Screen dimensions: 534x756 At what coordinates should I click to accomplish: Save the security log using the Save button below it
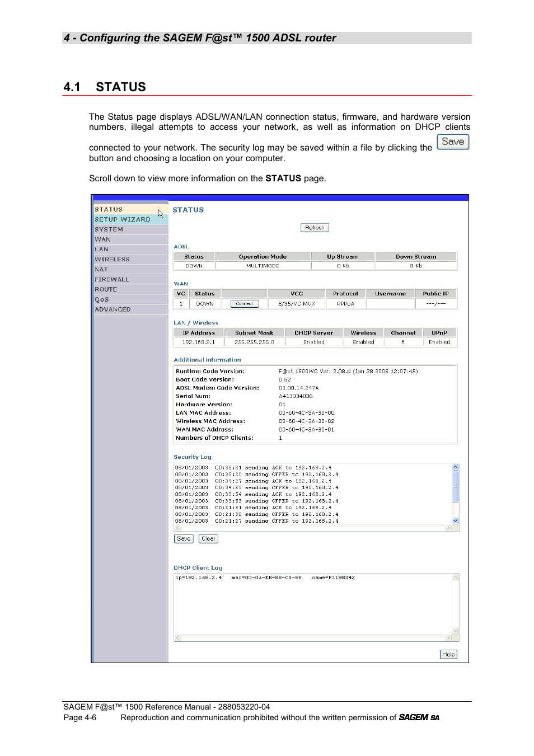pos(184,539)
